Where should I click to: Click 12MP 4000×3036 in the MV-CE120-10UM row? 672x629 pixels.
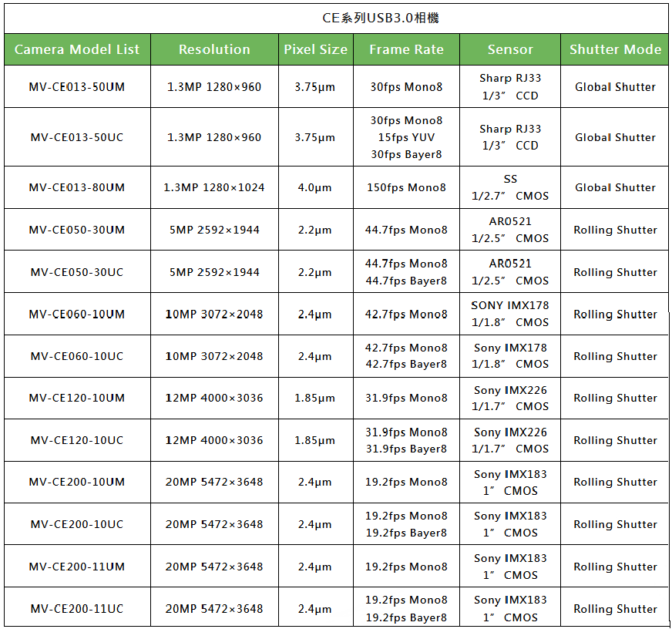tap(214, 398)
